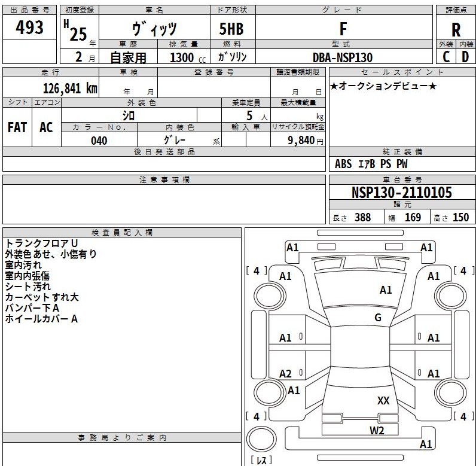Click the seating capacity 5 人
Image resolution: width=476 pixels, height=466 pixels.
click(x=257, y=115)
